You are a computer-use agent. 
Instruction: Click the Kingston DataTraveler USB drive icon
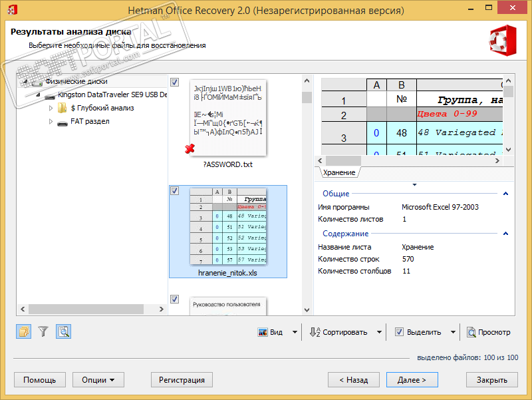50,97
